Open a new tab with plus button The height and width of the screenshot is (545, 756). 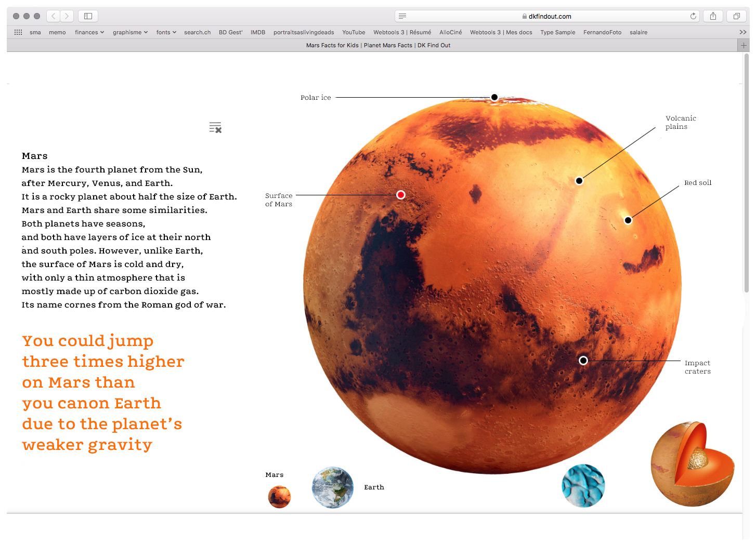(744, 45)
